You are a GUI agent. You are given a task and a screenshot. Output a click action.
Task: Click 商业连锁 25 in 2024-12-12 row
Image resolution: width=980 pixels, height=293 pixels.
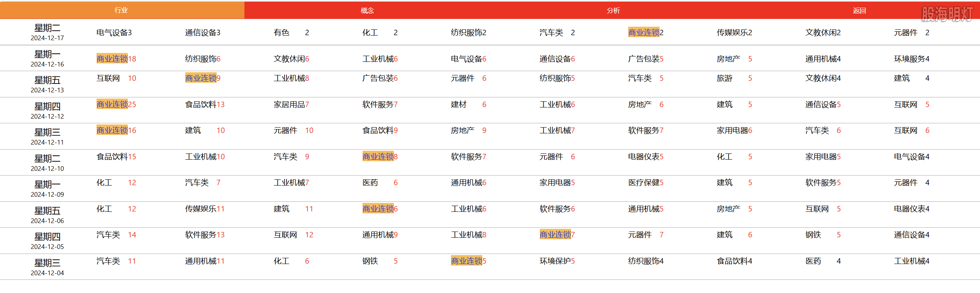pyautogui.click(x=116, y=104)
